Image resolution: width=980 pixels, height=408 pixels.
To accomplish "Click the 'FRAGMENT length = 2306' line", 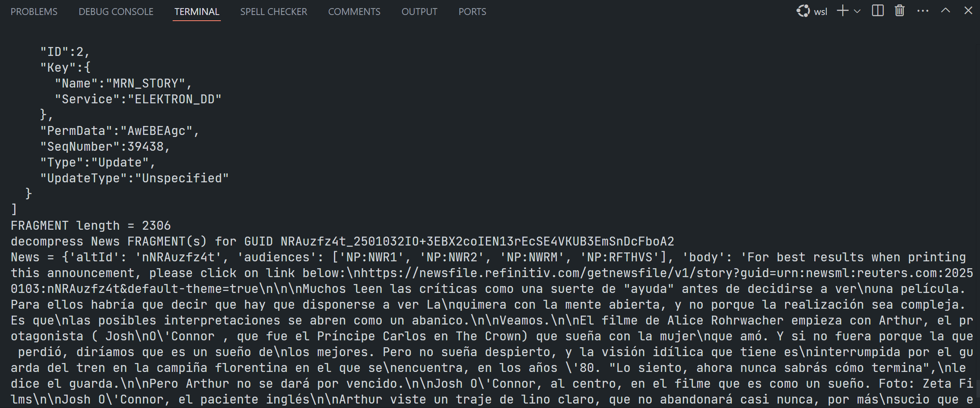I will (x=91, y=226).
